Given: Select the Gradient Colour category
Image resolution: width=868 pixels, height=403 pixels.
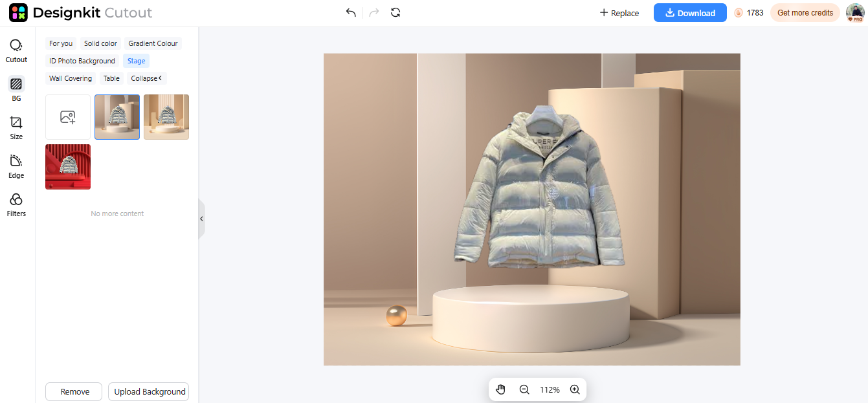Looking at the screenshot, I should [153, 43].
